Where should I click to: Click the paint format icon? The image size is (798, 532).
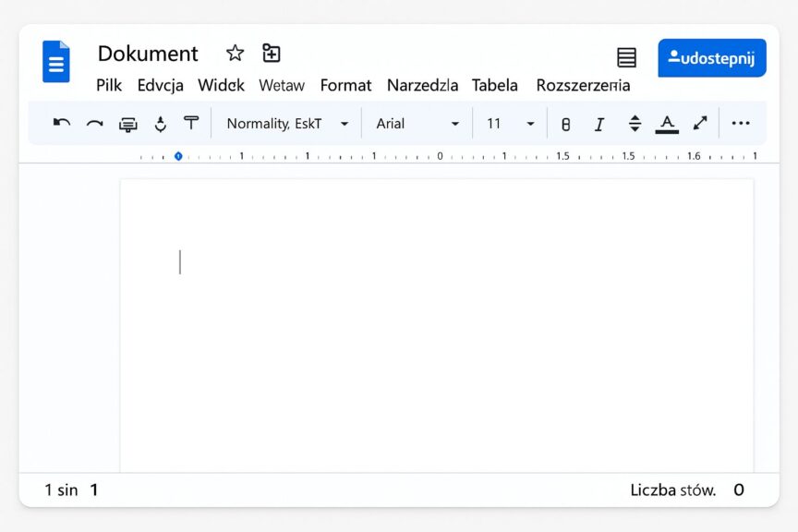[x=191, y=123]
